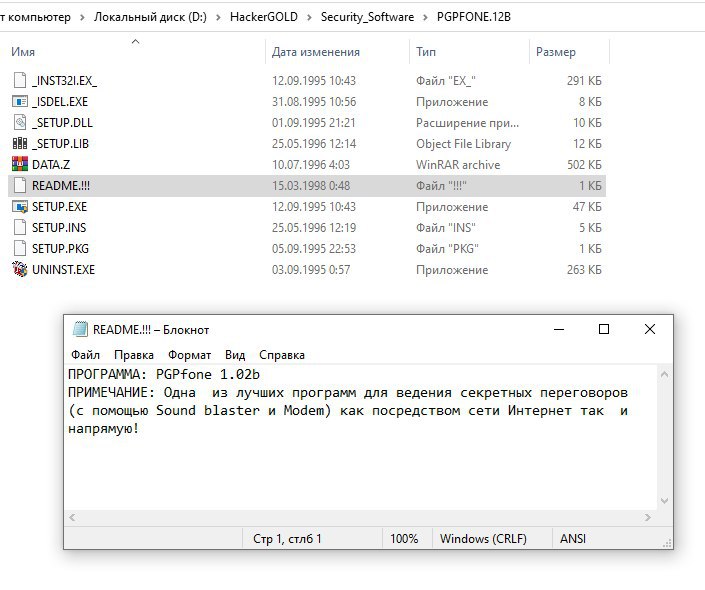Sort files by the Тип column header
This screenshot has width=705, height=590.
426,52
